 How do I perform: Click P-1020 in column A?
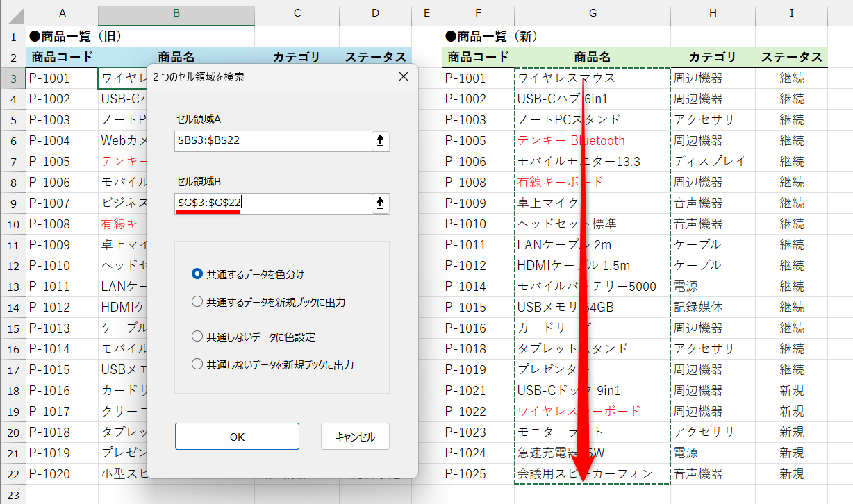[62, 473]
